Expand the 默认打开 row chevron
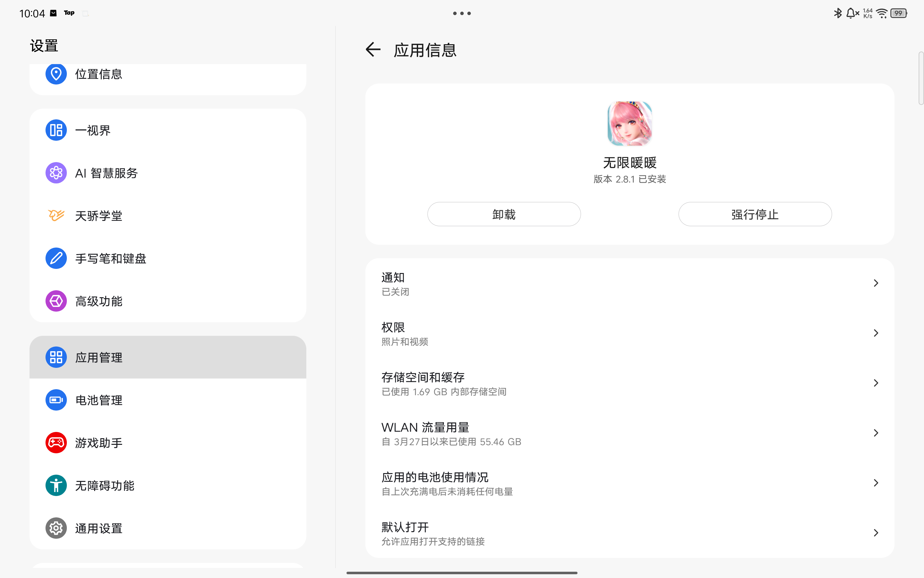 tap(876, 533)
